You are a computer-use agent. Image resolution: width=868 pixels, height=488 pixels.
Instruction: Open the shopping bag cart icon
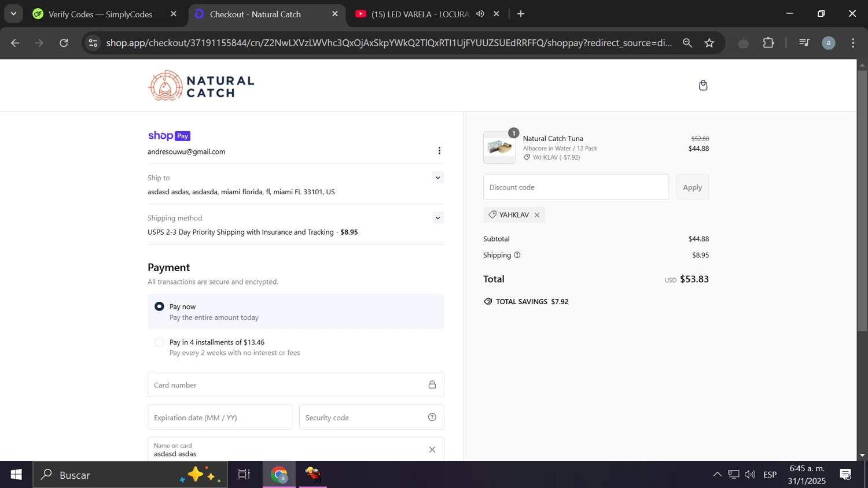[703, 86]
